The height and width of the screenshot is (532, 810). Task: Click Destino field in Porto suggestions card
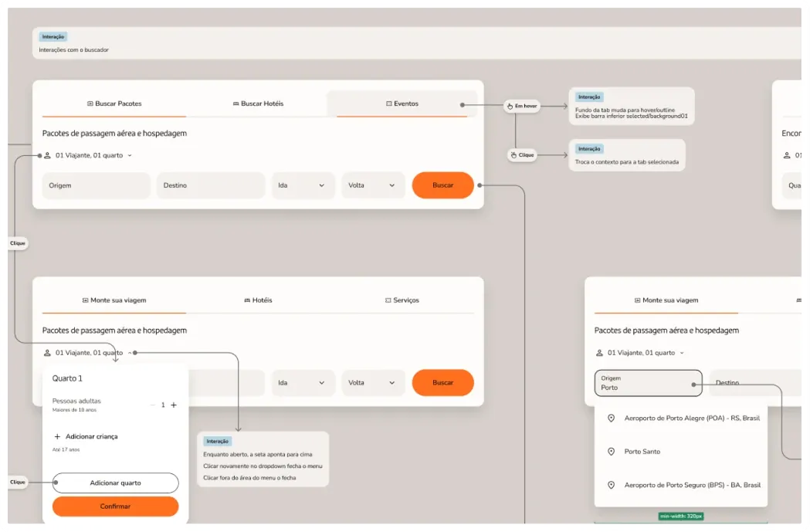tap(755, 383)
